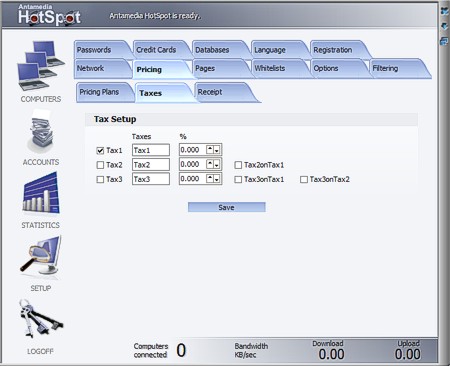Uncheck the Tax1 checkbox

[x=100, y=150]
